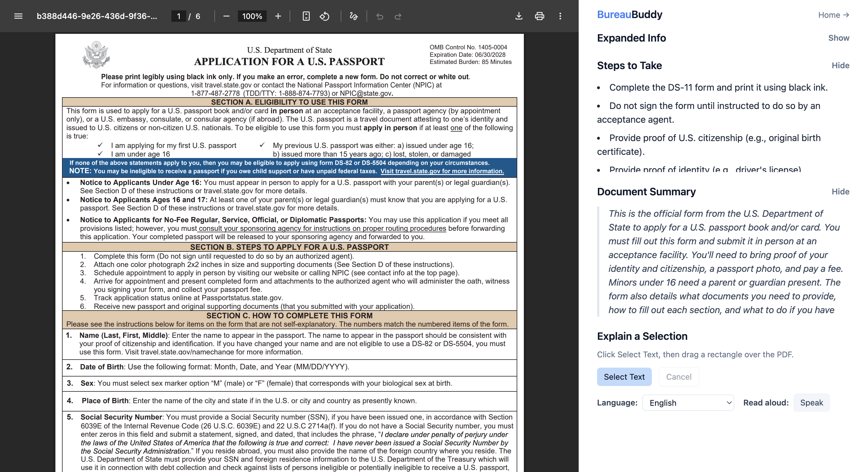Screen dimensions: 868x472
Task: Open the PDF viewer more actions menu
Action: tap(560, 16)
